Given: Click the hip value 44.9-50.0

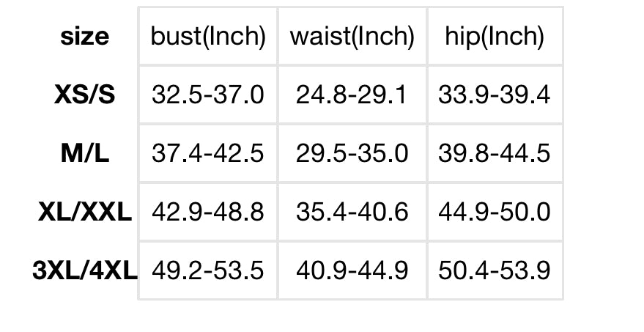Looking at the screenshot, I should [x=495, y=212].
